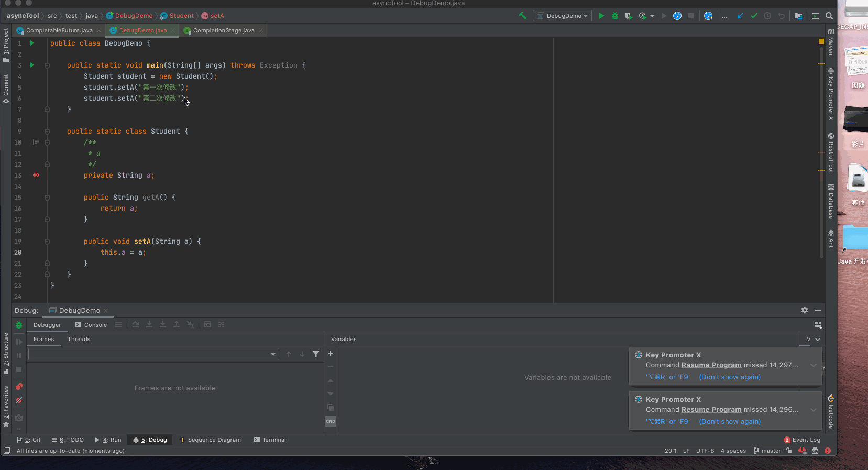Open Search Everywhere magnifier icon
Viewport: 868px width, 470px height.
pos(829,16)
